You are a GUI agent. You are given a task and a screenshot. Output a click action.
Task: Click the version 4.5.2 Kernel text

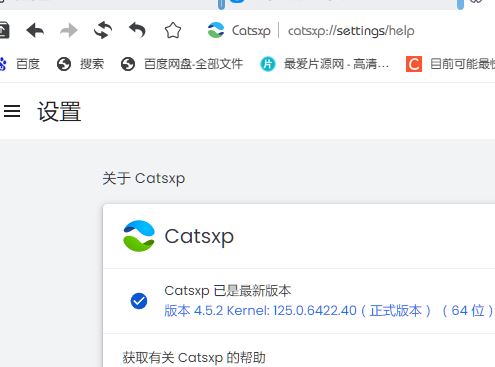click(x=329, y=311)
